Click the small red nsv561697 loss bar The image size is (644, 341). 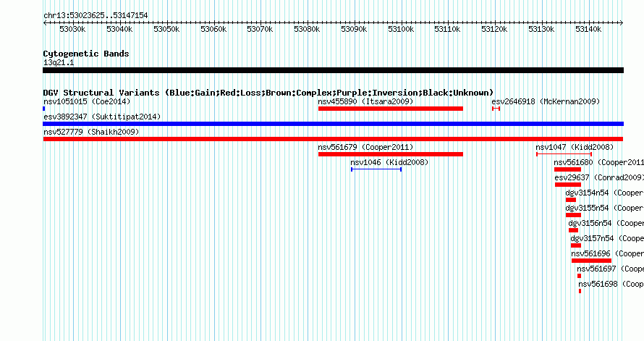point(579,276)
